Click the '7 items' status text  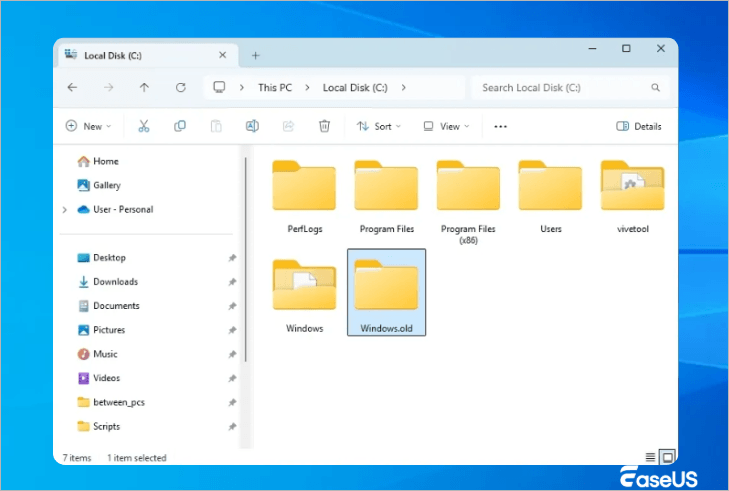point(77,458)
